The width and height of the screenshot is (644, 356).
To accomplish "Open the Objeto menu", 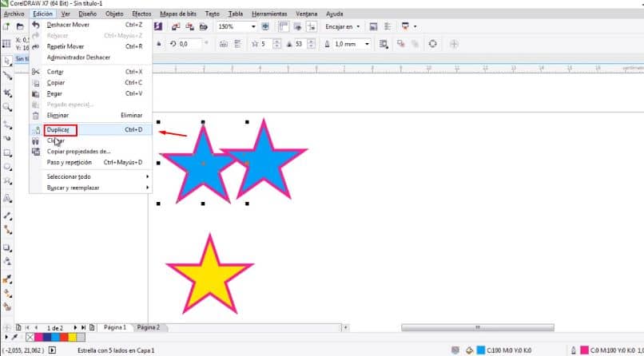I will pos(114,14).
